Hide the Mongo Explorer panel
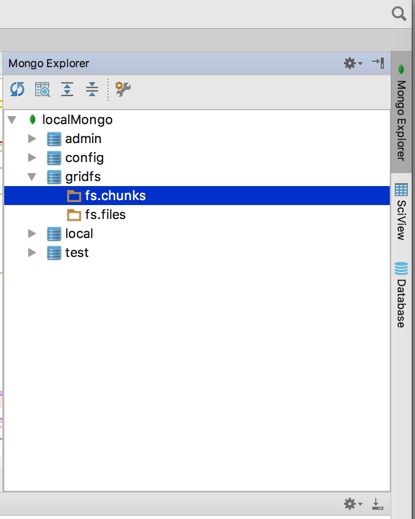Image resolution: width=415 pixels, height=519 pixels. (x=378, y=63)
